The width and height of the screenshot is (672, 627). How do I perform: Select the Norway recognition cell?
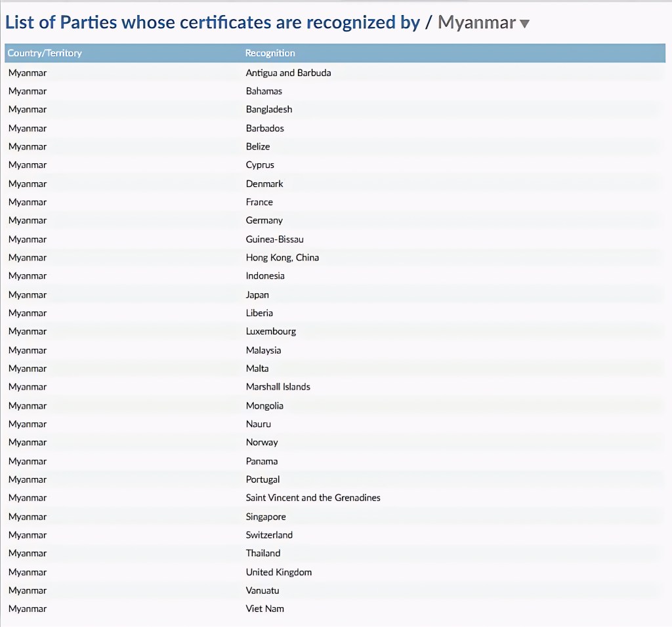pos(262,443)
